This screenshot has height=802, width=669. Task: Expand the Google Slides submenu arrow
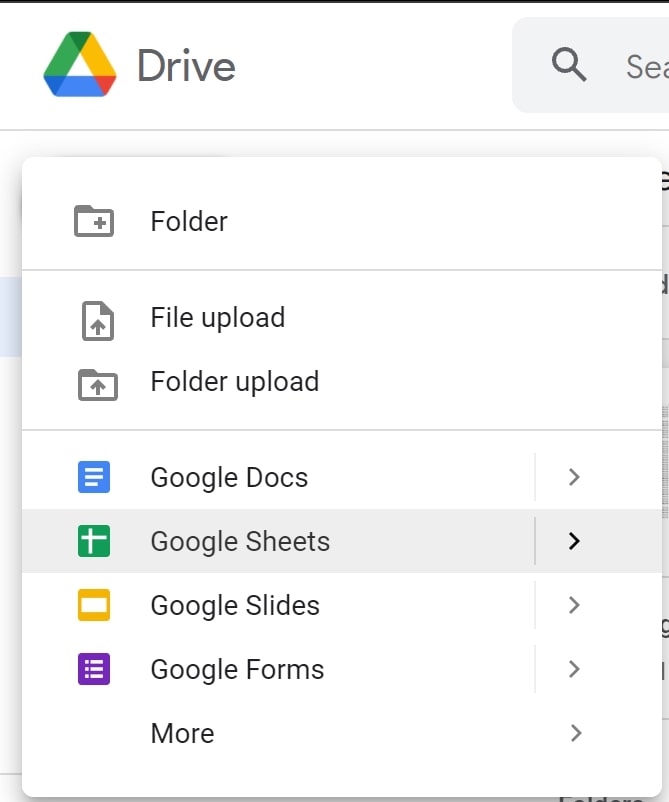pos(574,605)
